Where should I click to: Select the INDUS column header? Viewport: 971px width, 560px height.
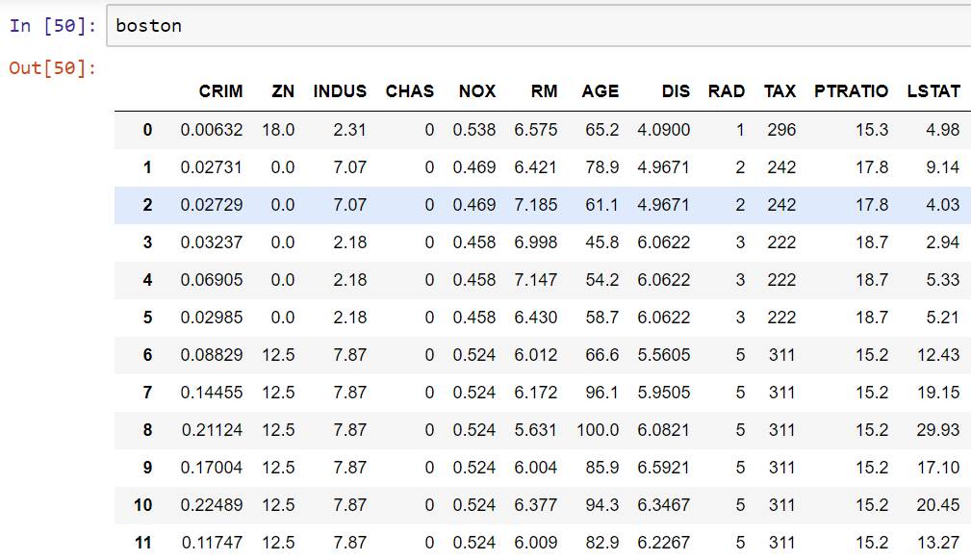click(x=340, y=91)
